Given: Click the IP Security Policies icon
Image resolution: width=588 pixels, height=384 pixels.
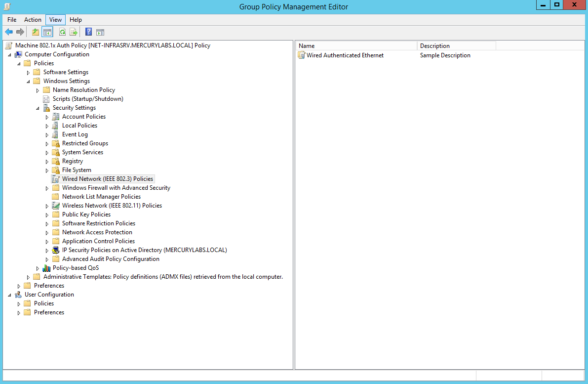Looking at the screenshot, I should click(x=55, y=250).
